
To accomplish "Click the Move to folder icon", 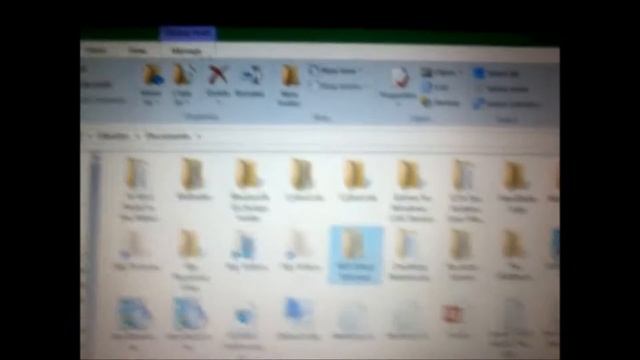I will pos(153,76).
